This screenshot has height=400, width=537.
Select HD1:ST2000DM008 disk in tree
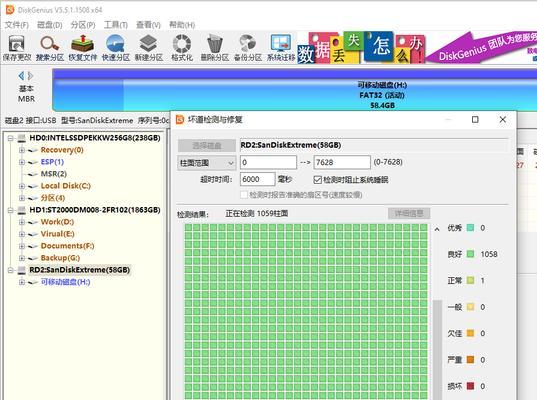[x=95, y=210]
